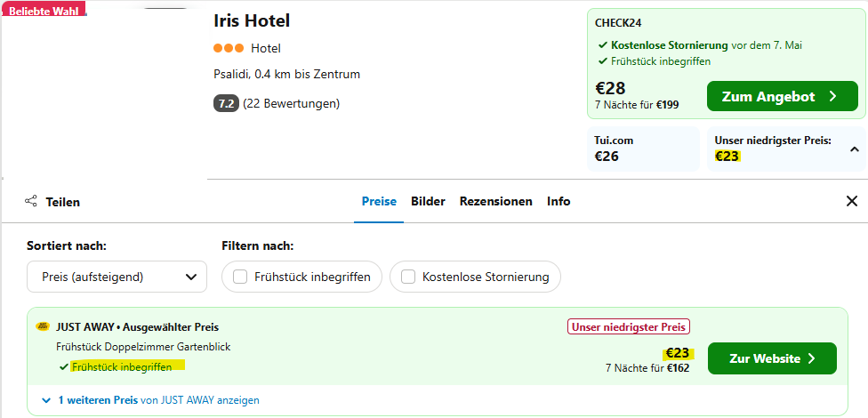This screenshot has width=868, height=418.
Task: Open the Preis (aufsteigend) sort dropdown
Action: pos(117,277)
